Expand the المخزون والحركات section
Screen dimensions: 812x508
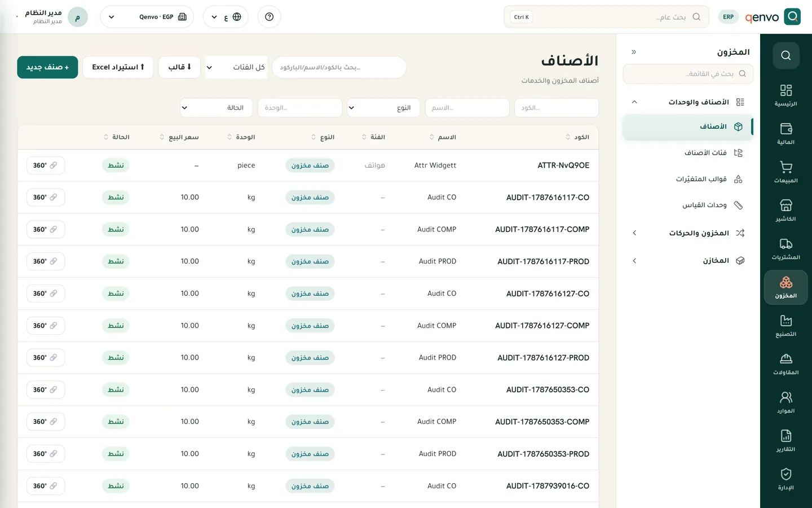688,233
